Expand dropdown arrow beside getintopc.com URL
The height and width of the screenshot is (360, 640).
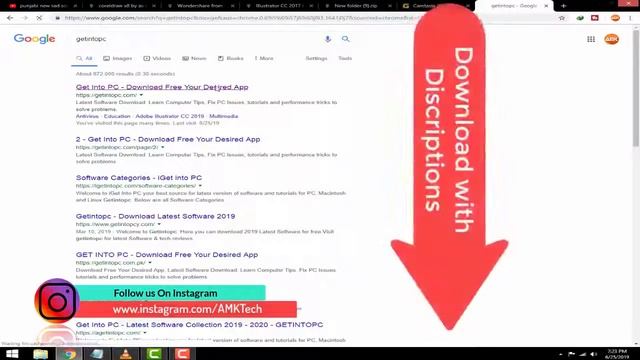141,95
